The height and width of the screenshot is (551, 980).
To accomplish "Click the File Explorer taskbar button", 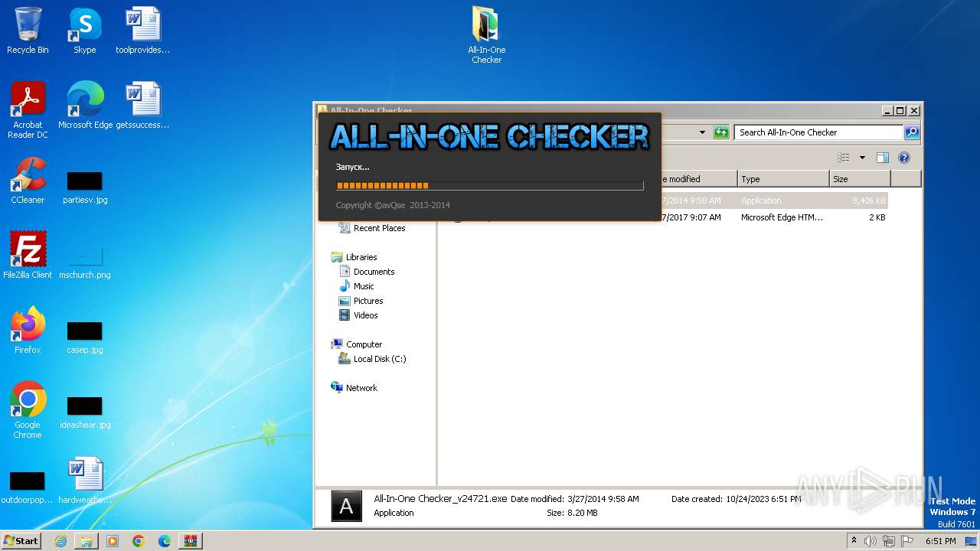I will [87, 541].
